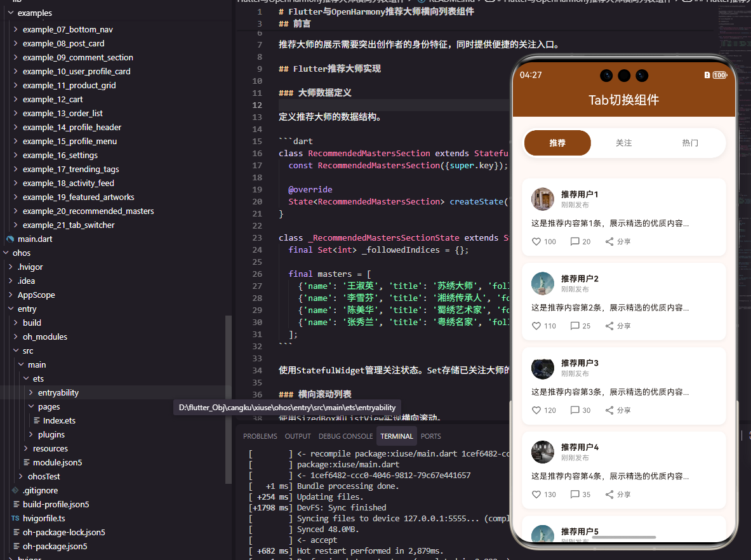Click the file icon beside oh-package.json5

pos(17,546)
